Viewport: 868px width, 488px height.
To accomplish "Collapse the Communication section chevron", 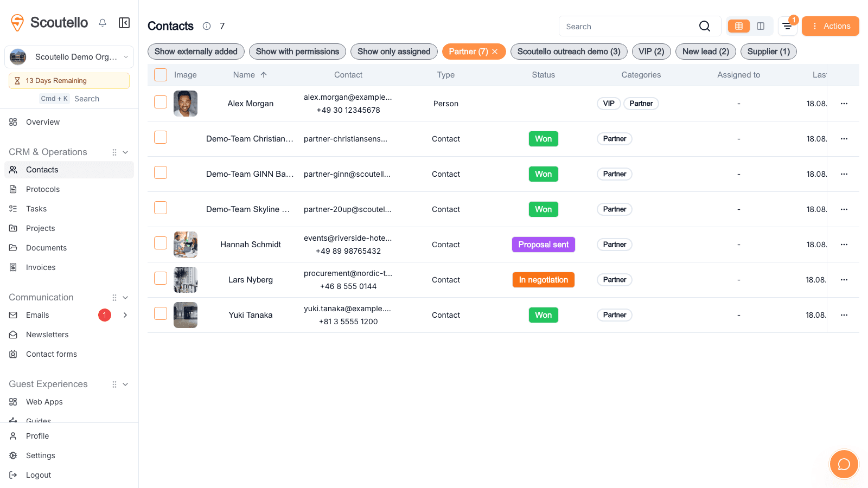I will click(x=125, y=298).
